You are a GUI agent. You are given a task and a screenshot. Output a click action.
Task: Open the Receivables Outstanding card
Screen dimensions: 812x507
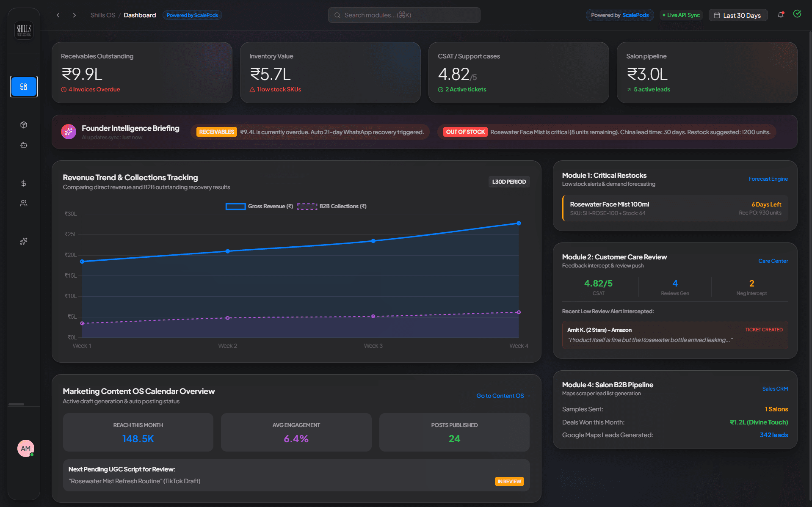(142, 72)
